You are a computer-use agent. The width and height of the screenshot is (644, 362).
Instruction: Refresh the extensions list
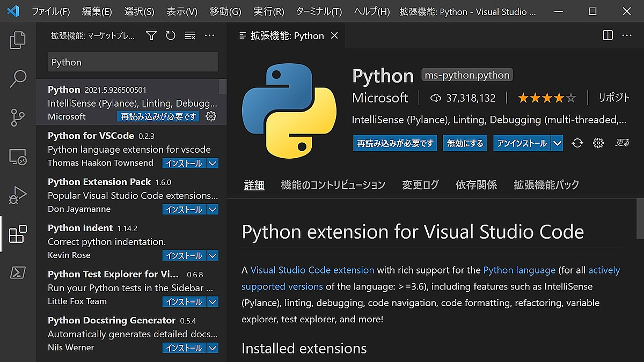(170, 35)
